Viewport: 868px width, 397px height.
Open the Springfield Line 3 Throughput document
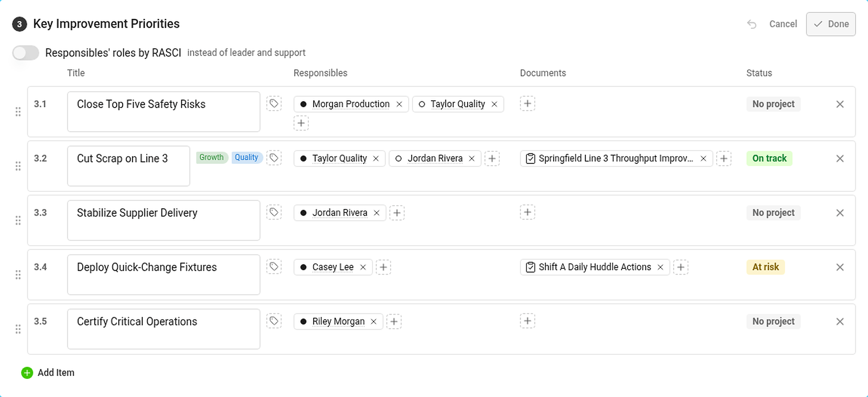616,158
